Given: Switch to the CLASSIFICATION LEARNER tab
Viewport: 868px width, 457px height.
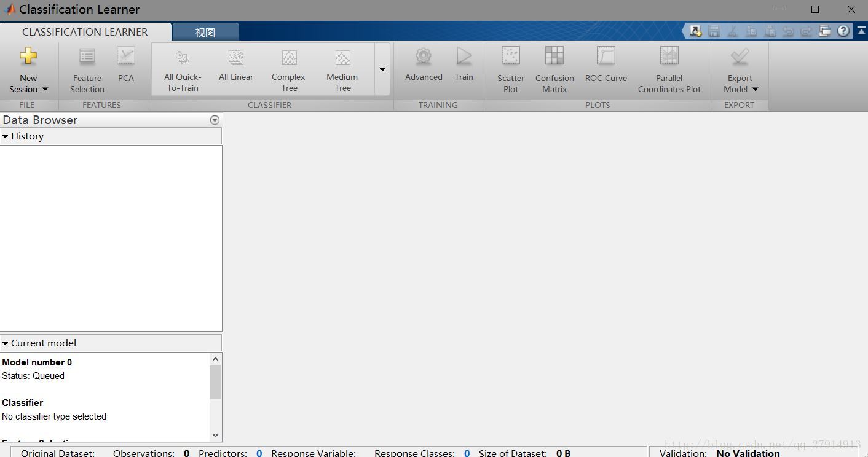Looking at the screenshot, I should pos(85,32).
